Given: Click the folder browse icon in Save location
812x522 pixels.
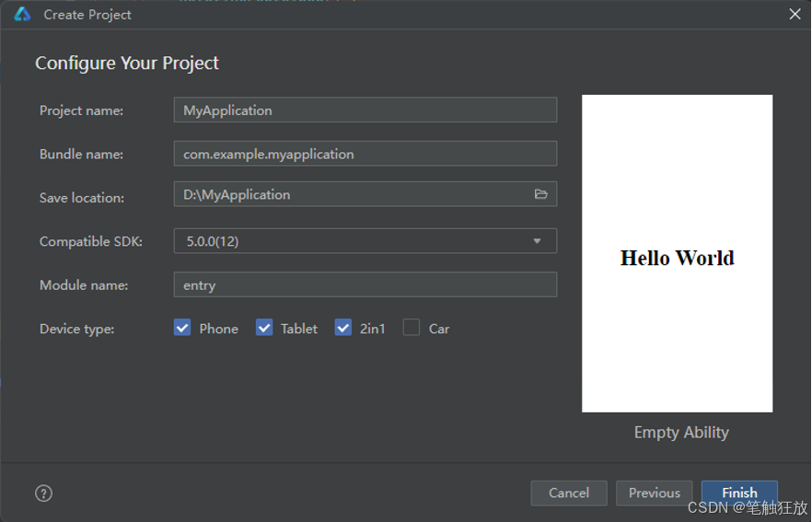Looking at the screenshot, I should (x=540, y=194).
